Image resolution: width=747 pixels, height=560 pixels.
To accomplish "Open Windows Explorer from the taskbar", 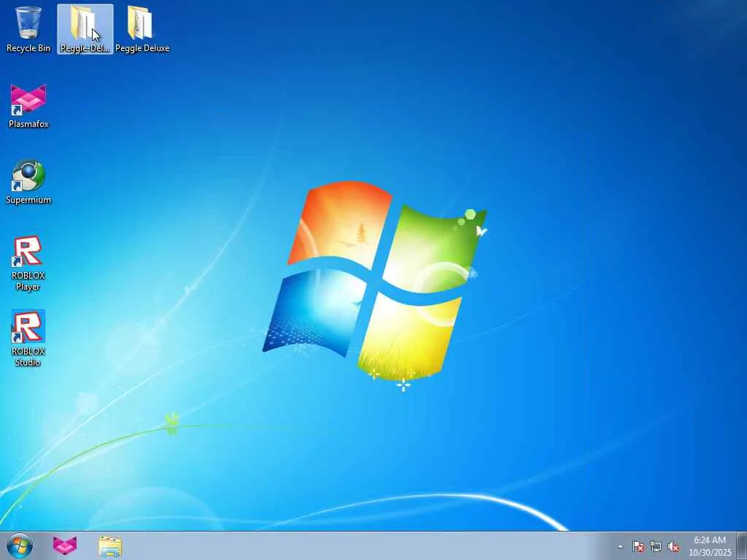I will coord(111,545).
